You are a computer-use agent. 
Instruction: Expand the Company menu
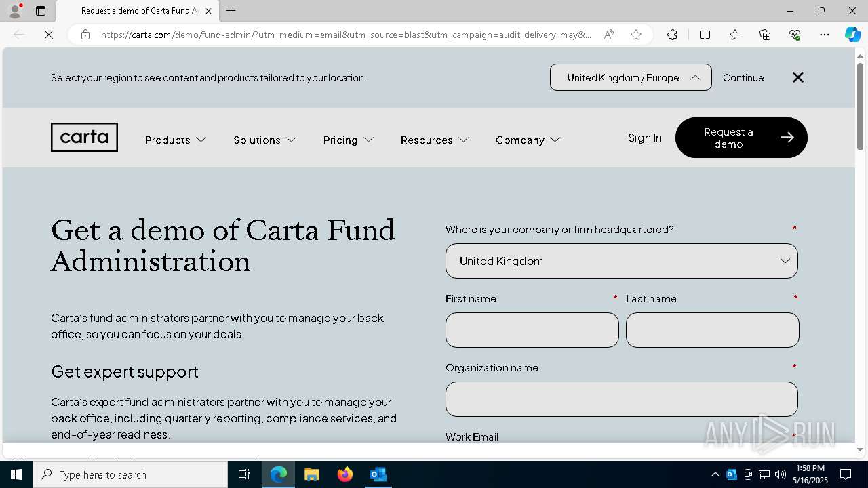click(x=528, y=140)
